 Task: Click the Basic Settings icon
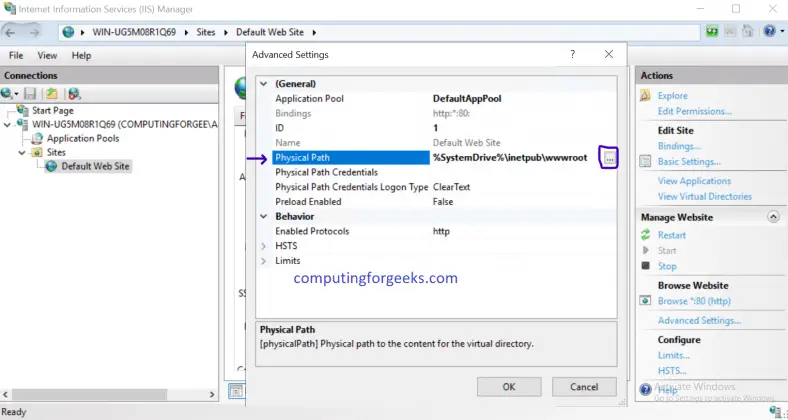coord(646,161)
